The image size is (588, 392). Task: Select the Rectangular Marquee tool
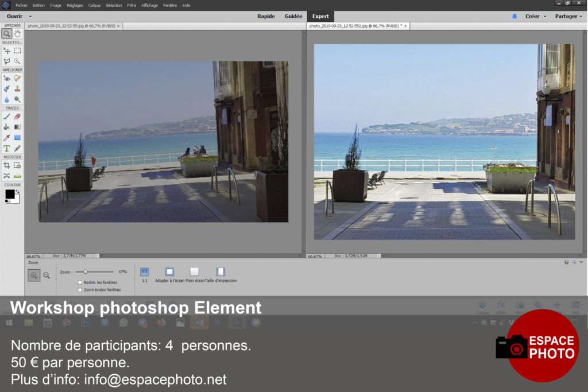17,51
